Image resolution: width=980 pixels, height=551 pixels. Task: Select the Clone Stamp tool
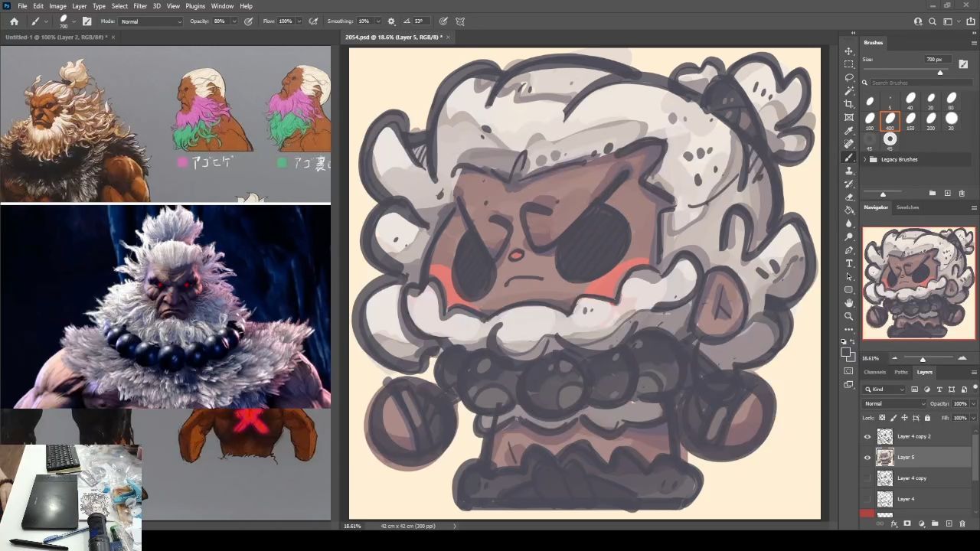[x=848, y=171]
